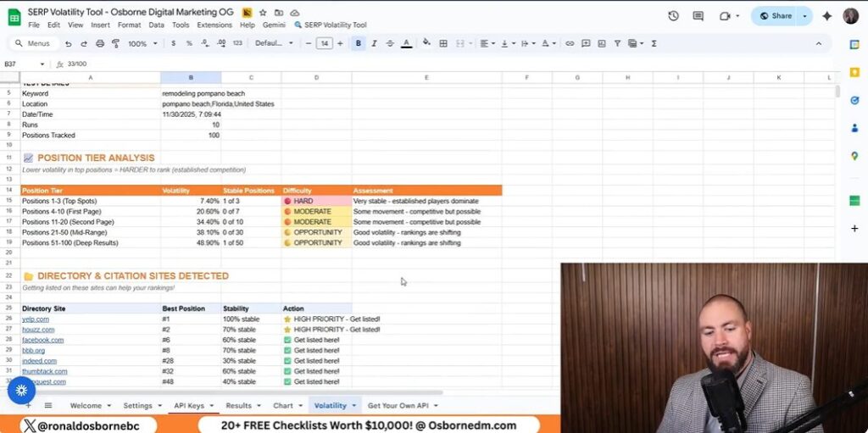Click the Redo arrow icon
The width and height of the screenshot is (868, 433).
(84, 43)
